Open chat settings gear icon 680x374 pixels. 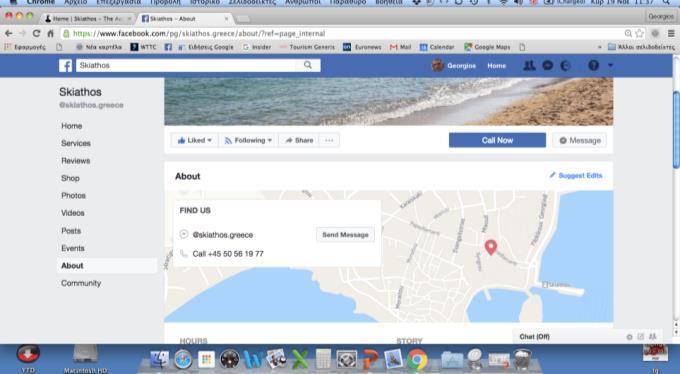pos(629,337)
